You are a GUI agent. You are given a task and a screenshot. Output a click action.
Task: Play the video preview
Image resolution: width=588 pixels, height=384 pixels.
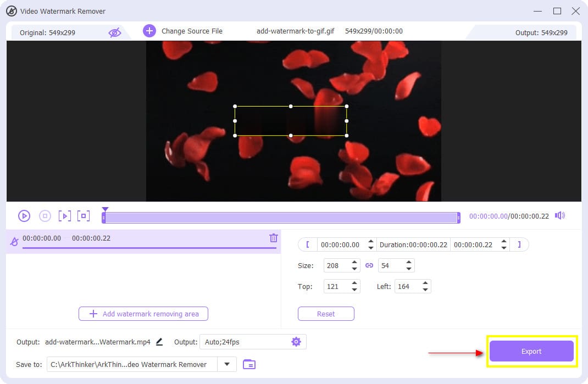pyautogui.click(x=24, y=216)
